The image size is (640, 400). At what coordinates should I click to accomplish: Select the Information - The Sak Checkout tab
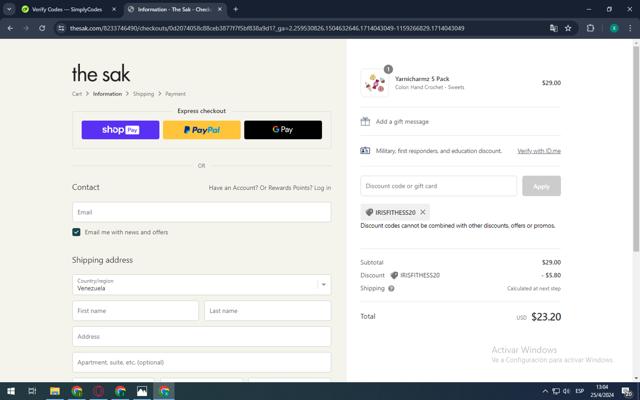[173, 9]
